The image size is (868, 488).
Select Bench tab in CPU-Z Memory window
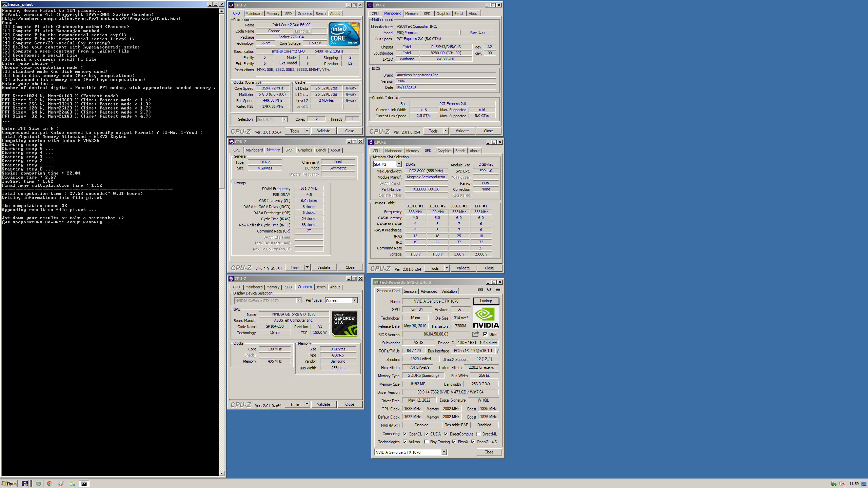tap(321, 150)
